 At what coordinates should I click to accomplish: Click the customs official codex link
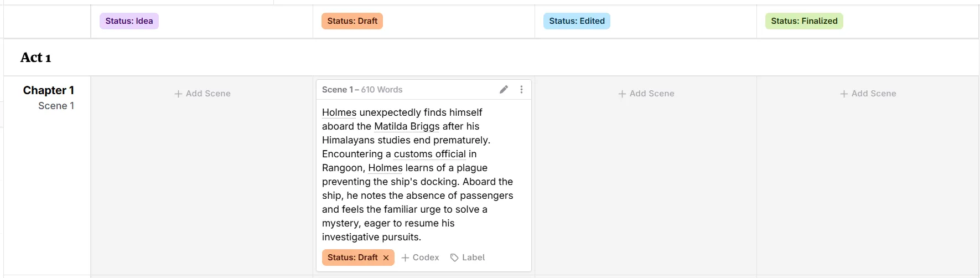[x=429, y=154]
